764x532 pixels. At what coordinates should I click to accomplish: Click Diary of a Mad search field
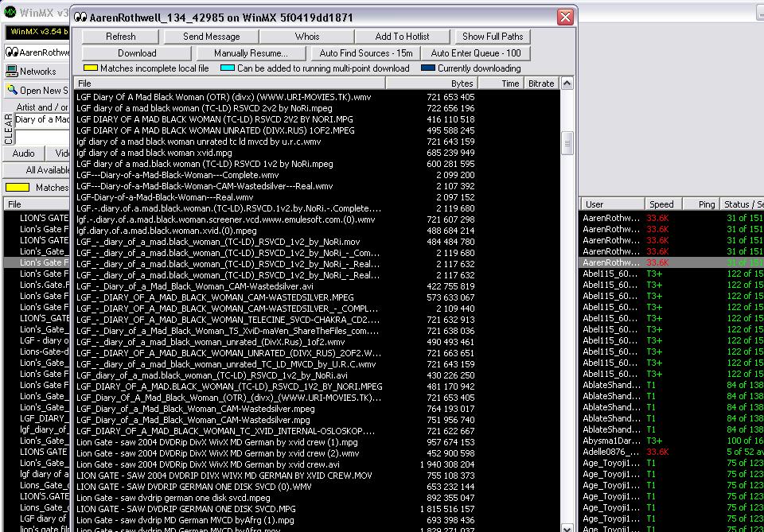pos(42,120)
